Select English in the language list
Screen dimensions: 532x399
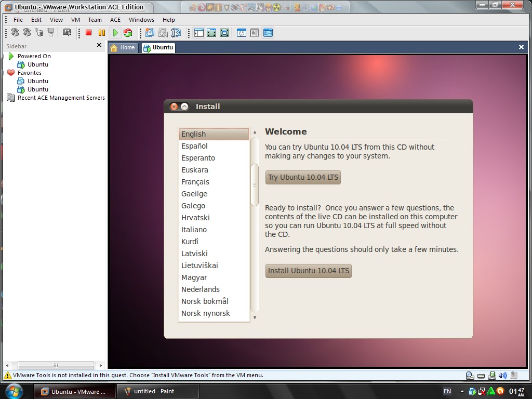214,134
